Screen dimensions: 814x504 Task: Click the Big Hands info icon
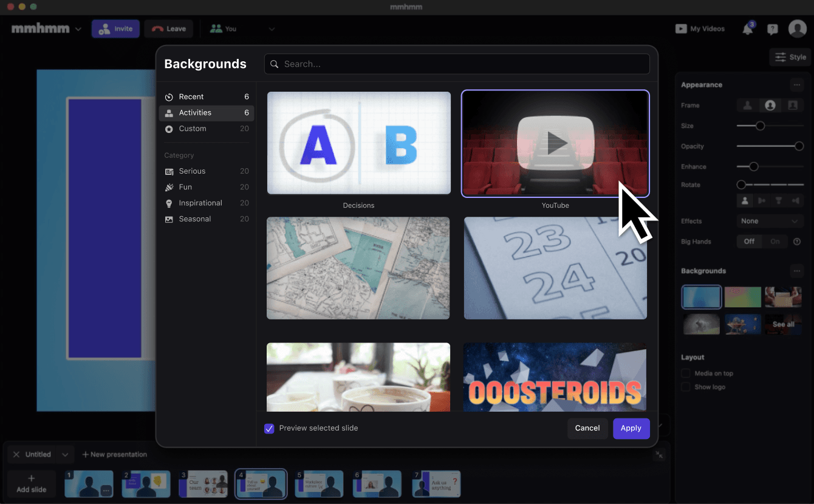click(797, 242)
